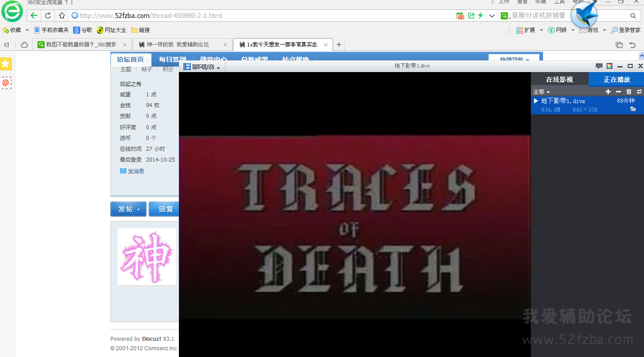Viewport: 644px width, 357px height.
Task: Open the 暴风影音 player menu dropdown
Action: pos(201,67)
